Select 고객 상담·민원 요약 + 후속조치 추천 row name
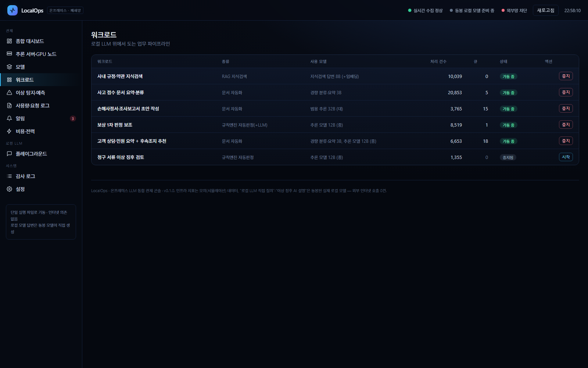588x368 pixels. tap(132, 141)
